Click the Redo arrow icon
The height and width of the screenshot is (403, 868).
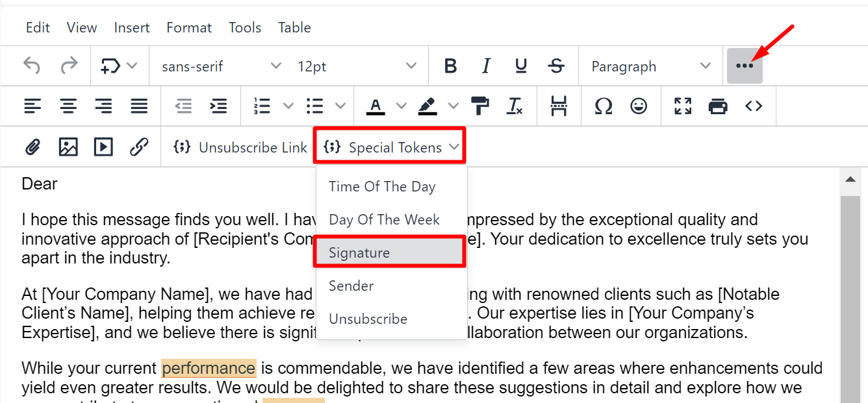click(x=68, y=66)
